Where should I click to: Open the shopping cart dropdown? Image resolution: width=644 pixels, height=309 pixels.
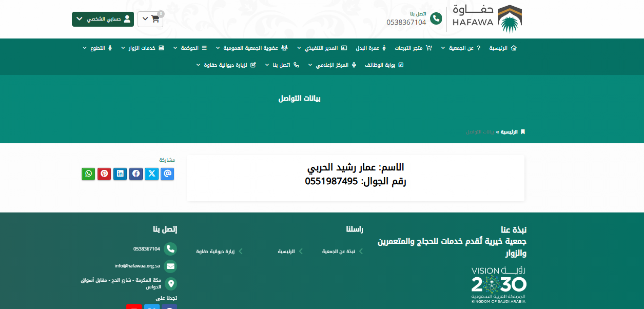click(150, 19)
